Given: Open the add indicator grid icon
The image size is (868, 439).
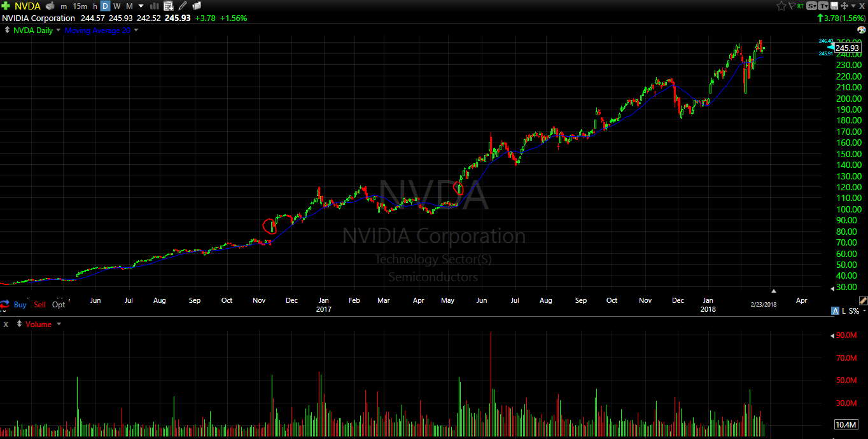Looking at the screenshot, I should pos(168,6).
